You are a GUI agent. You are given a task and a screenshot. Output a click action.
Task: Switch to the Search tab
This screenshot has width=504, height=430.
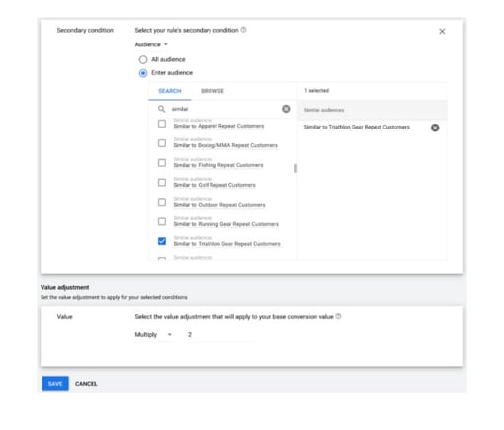(x=170, y=91)
